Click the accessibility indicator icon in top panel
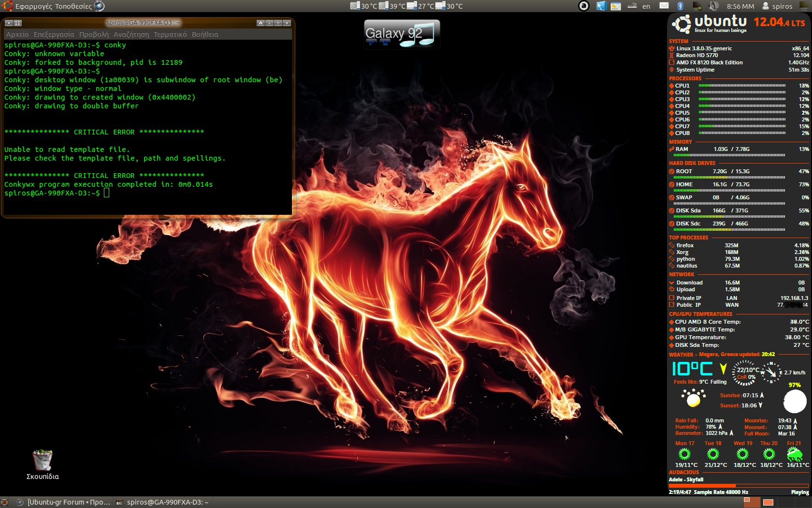This screenshot has width=812, height=508. tap(584, 6)
